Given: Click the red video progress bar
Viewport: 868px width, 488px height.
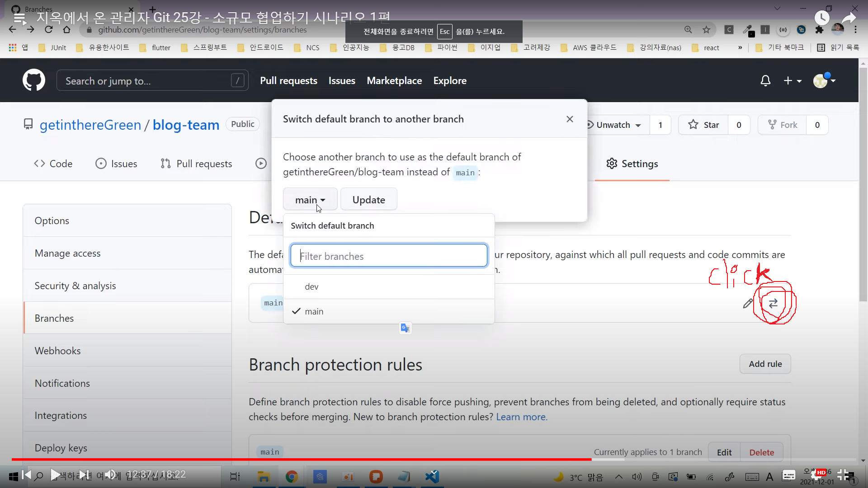Looking at the screenshot, I should pyautogui.click(x=298, y=460).
